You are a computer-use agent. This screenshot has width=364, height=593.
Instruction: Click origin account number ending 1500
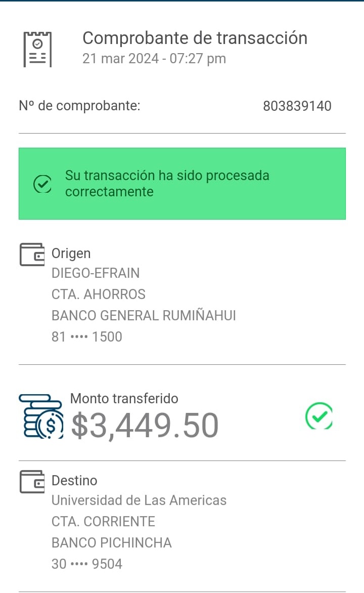[x=87, y=337]
